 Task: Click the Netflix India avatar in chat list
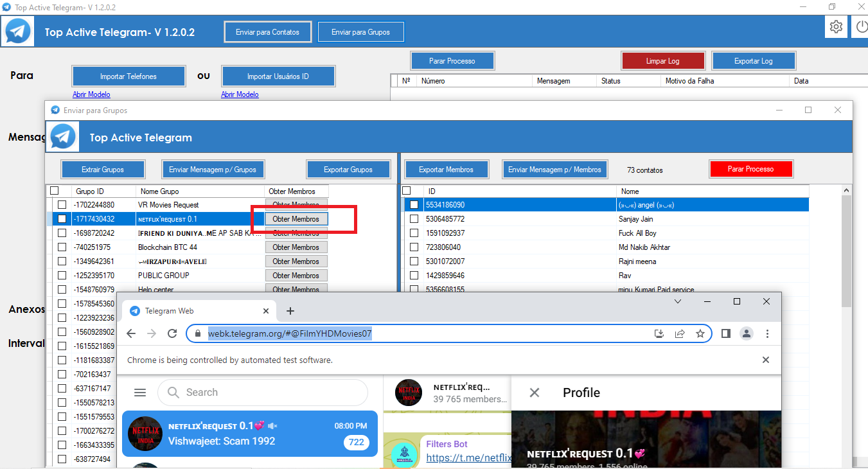[x=145, y=434]
